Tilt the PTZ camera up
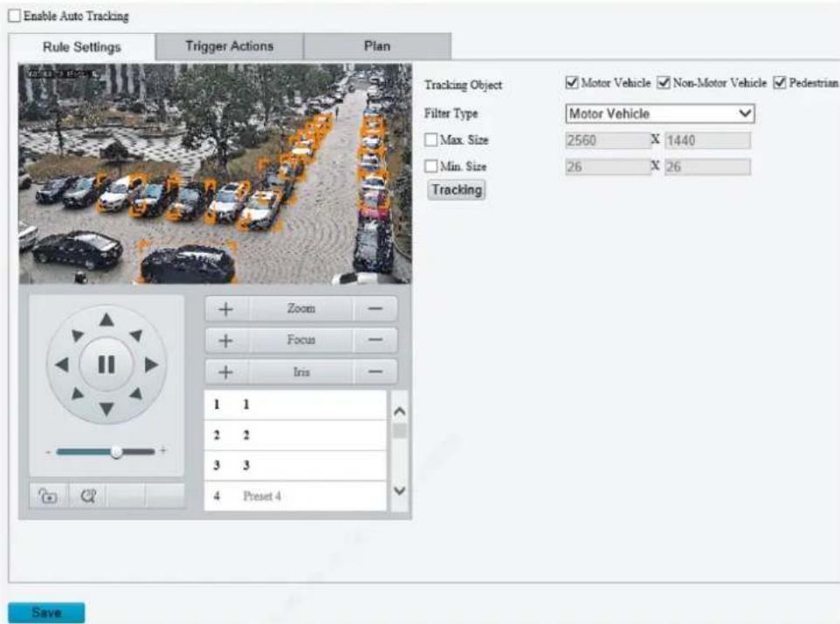The image size is (840, 624). point(107,319)
